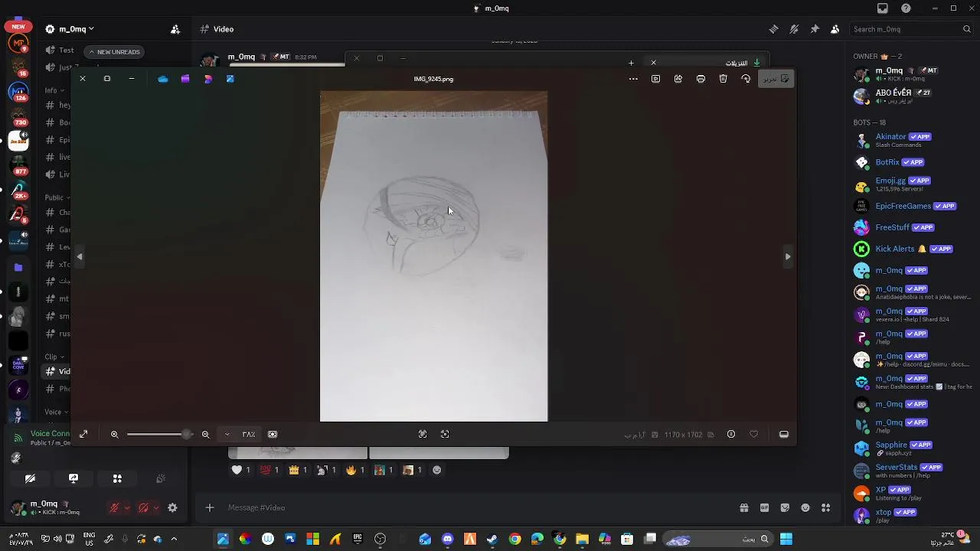Jump to NEW UNREADS in channel list
Viewport: 980px width, 551px height.
(114, 52)
